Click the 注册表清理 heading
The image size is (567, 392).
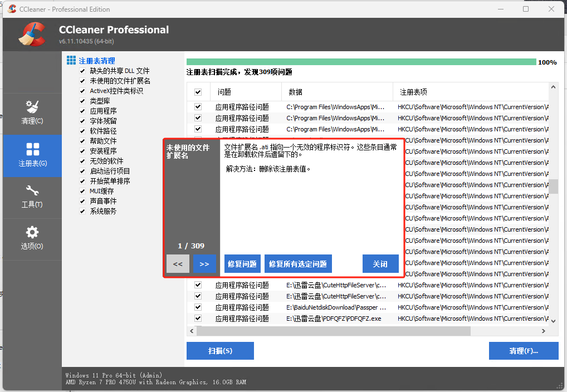tap(97, 61)
